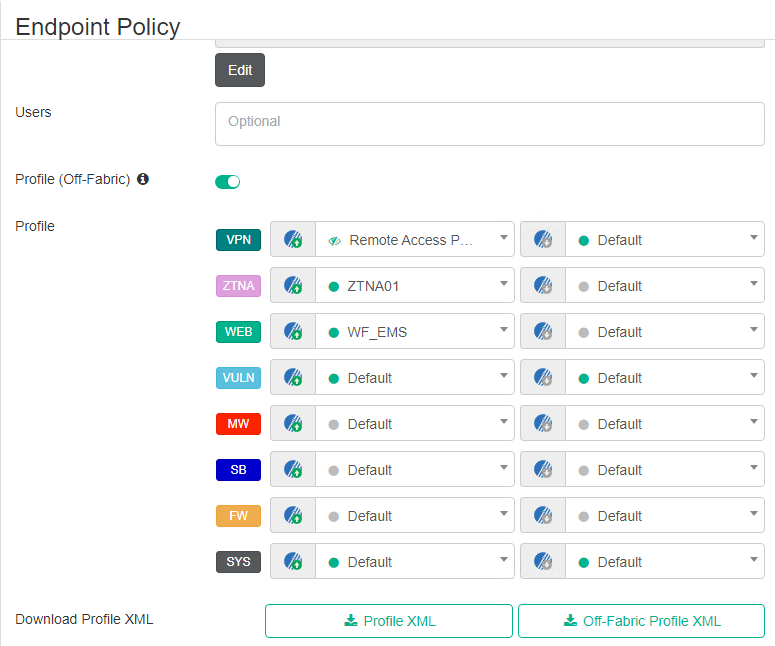
Task: Click the on-fabric icon in SB row
Action: point(293,469)
